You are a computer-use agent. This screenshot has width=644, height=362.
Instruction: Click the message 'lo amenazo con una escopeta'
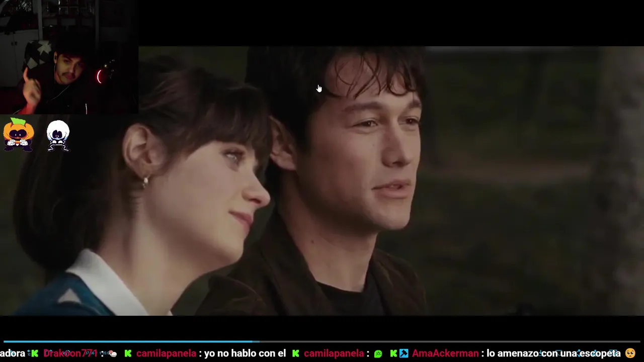(x=553, y=353)
